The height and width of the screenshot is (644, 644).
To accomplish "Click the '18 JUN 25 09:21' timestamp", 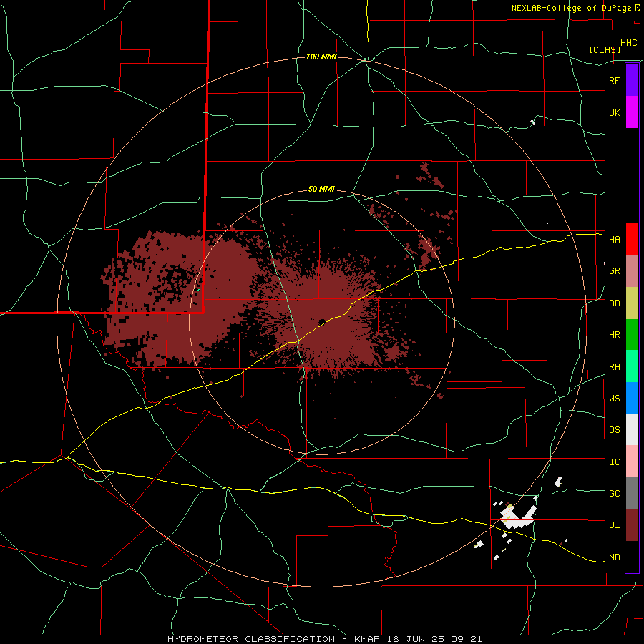I will pos(436,639).
